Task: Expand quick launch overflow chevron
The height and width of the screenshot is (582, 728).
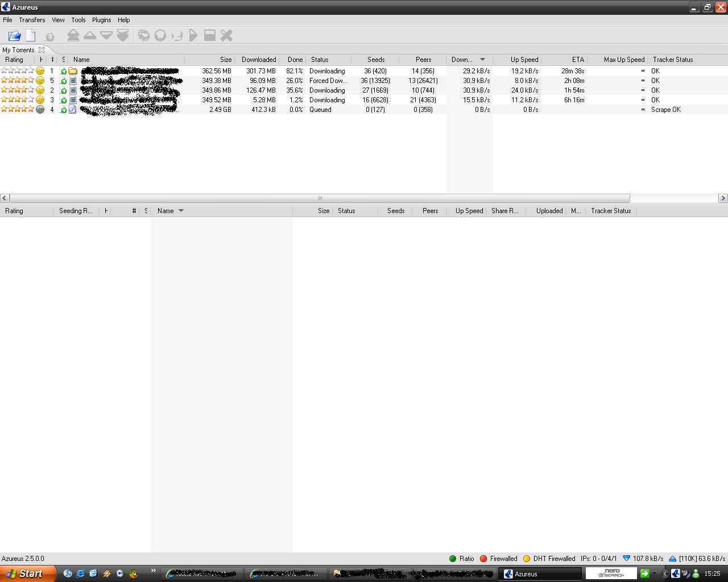Action: click(x=153, y=571)
